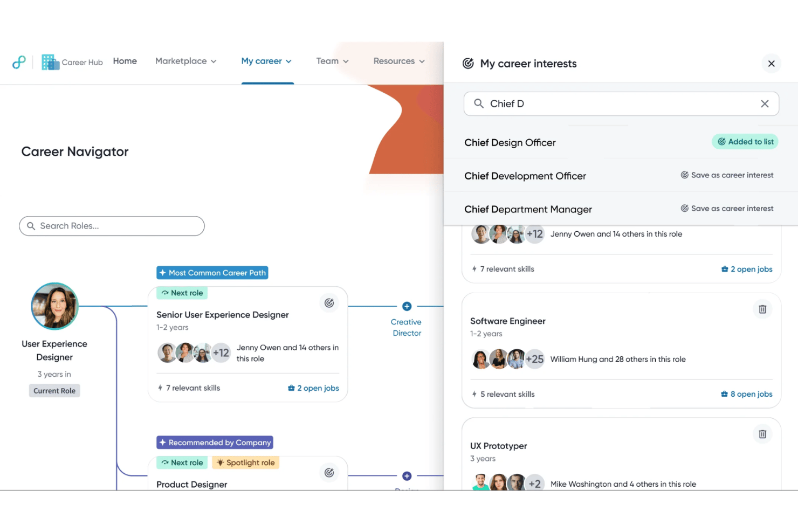Viewport: 798px width, 532px height.
Task: Click the +2 avatar badge for UX Prototyper
Action: point(534,483)
